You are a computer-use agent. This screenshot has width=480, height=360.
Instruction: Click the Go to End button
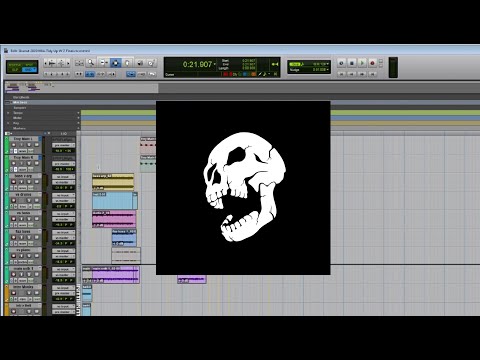point(372,74)
